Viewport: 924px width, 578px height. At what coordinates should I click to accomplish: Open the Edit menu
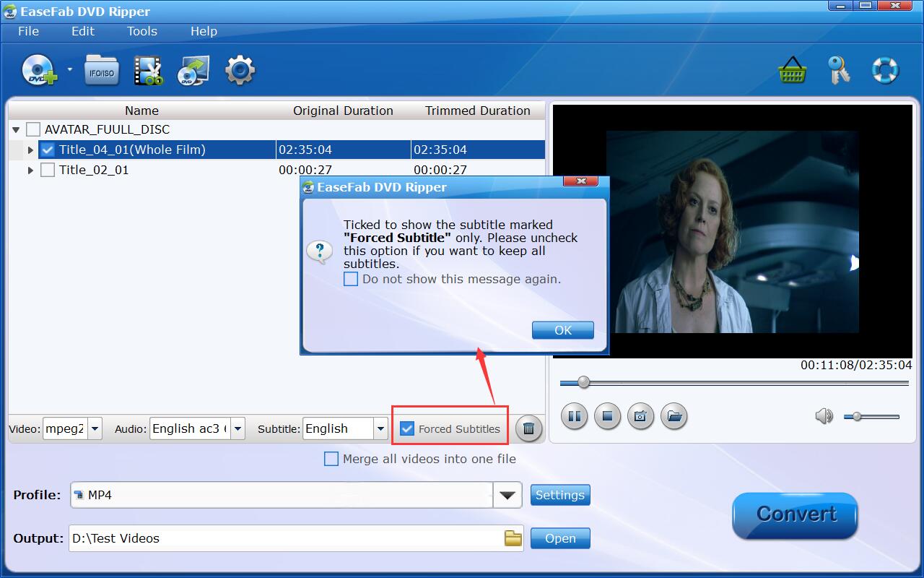[83, 31]
